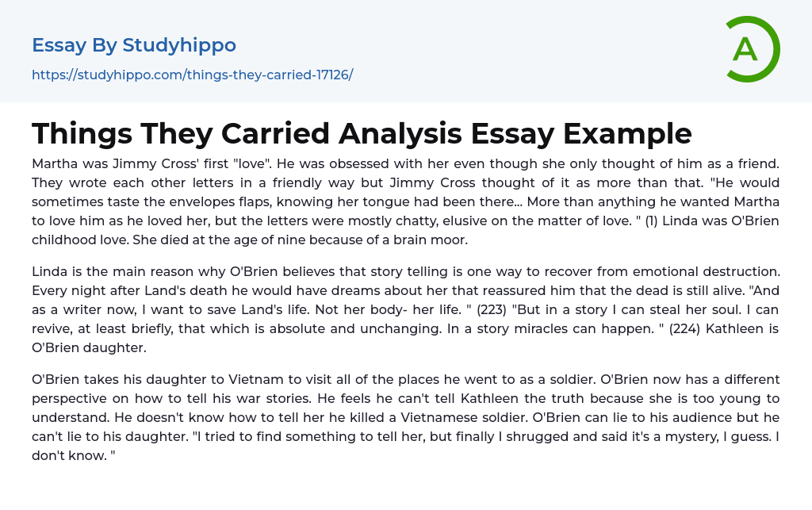Click the "Things They Carried Analysis Essay Example" title

(362, 133)
